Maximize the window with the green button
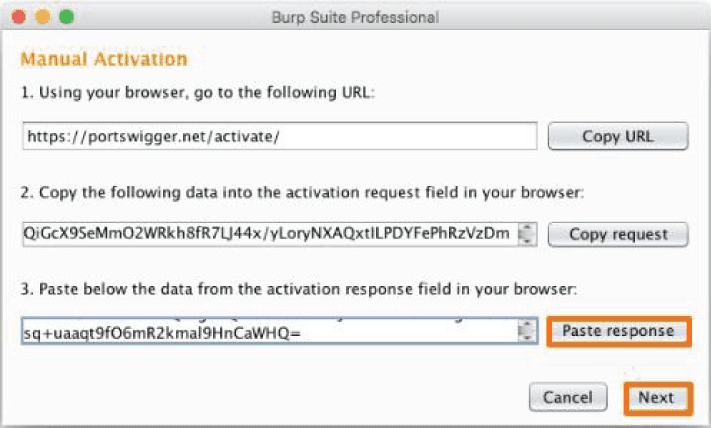This screenshot has height=428, width=711. [67, 17]
